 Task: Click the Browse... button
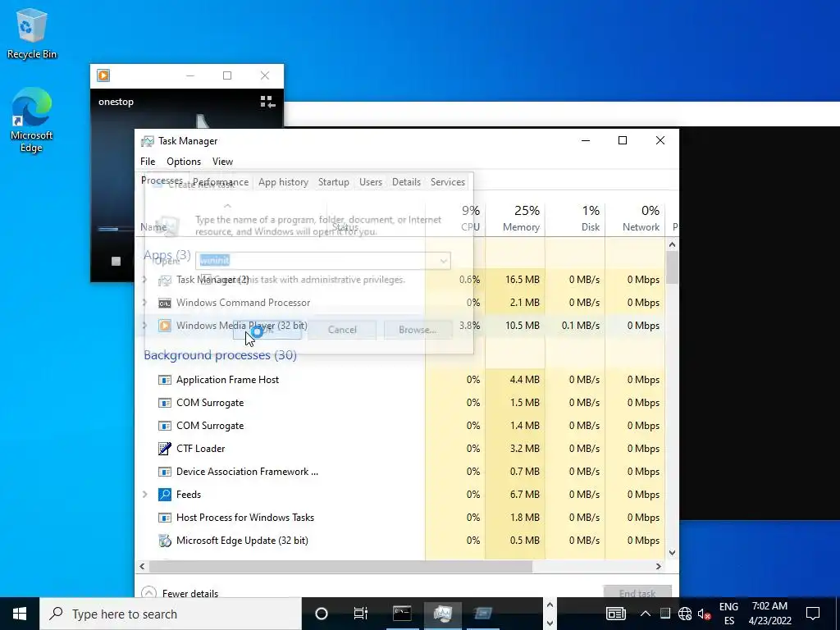coord(418,330)
